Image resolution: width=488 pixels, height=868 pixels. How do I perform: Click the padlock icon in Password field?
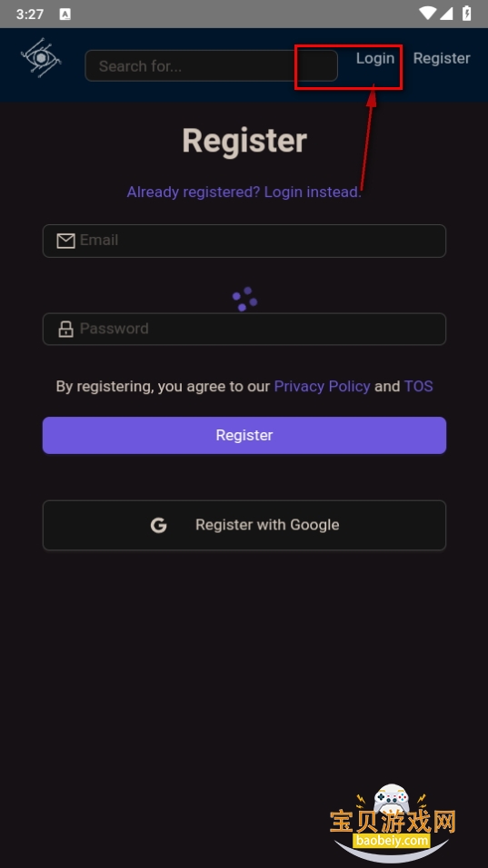[x=66, y=329]
